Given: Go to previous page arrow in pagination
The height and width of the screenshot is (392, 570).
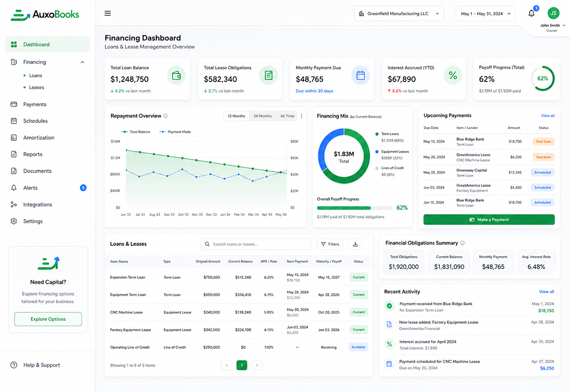Looking at the screenshot, I should [227, 365].
